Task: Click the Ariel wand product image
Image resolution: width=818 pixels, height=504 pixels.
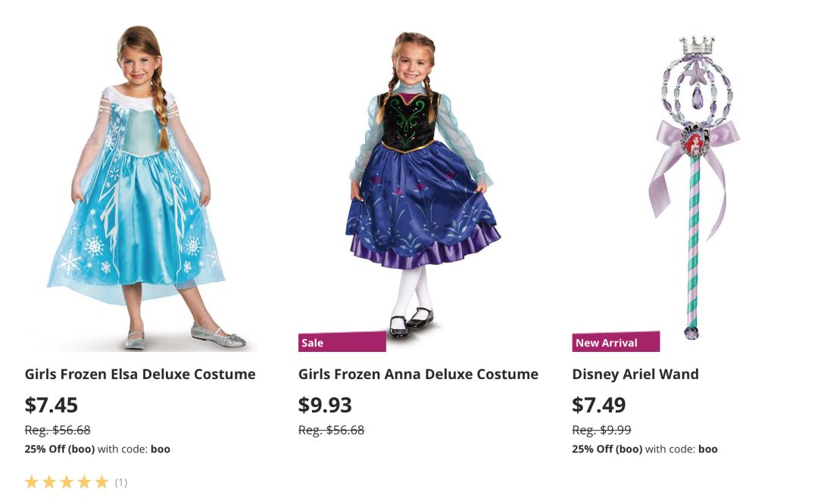Action: point(693,182)
